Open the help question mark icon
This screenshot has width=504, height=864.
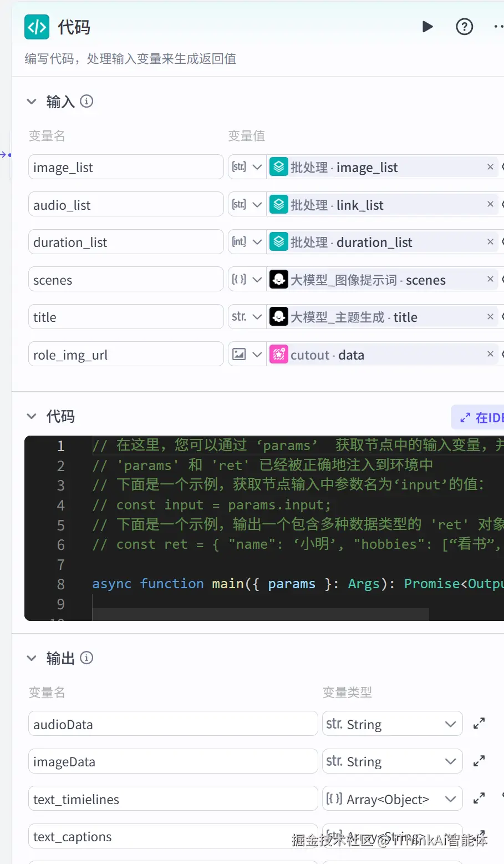coord(464,26)
